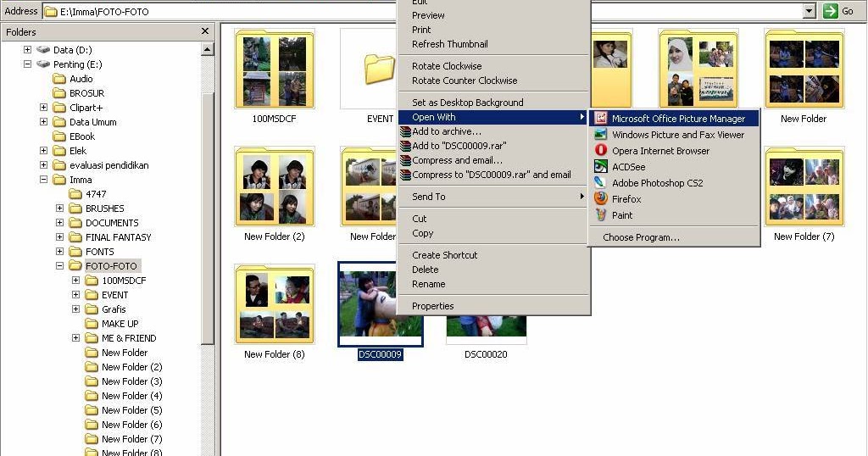
Task: Click the Audio folder icon in tree
Action: [x=59, y=79]
